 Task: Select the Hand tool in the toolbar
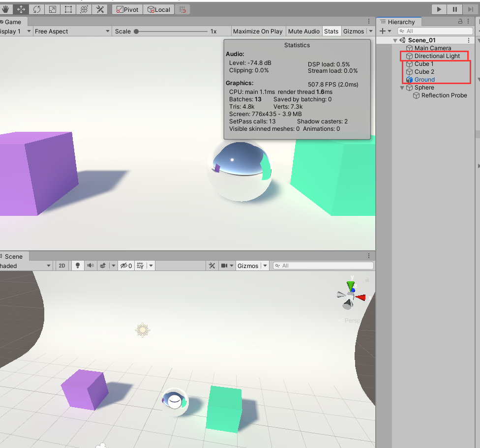coord(5,9)
